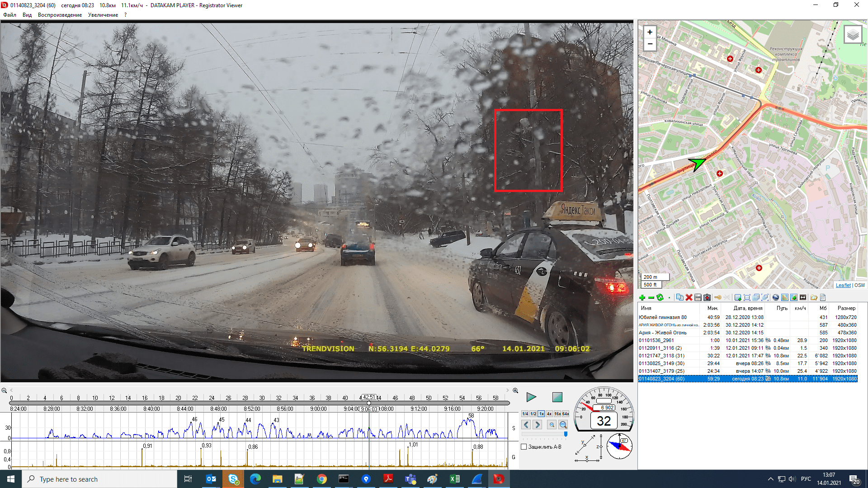Open the Воспроизведение menu

click(x=60, y=15)
